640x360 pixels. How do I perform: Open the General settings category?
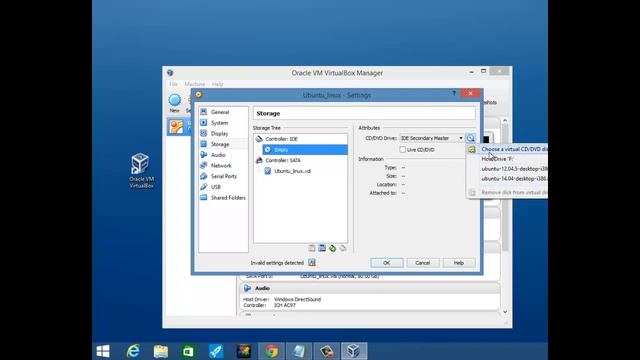tap(220, 112)
